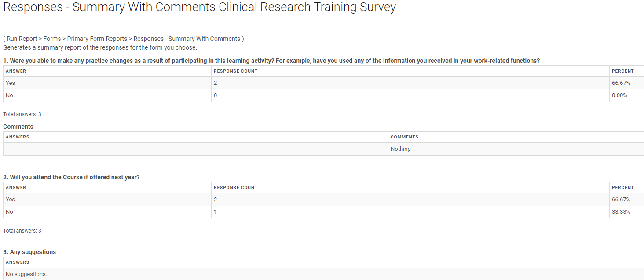Viewport: 644px width, 280px height.
Task: Click PERCENT header in question 1 table
Action: coord(622,71)
